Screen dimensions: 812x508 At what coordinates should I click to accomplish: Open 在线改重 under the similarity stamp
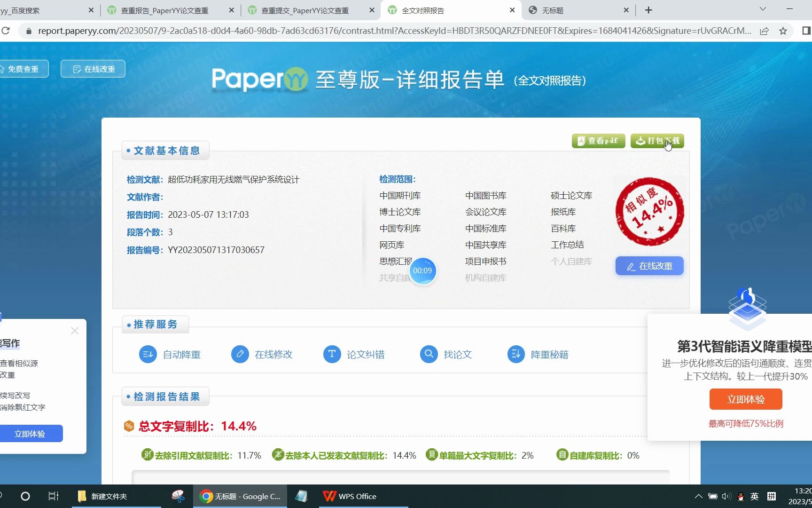coord(649,266)
